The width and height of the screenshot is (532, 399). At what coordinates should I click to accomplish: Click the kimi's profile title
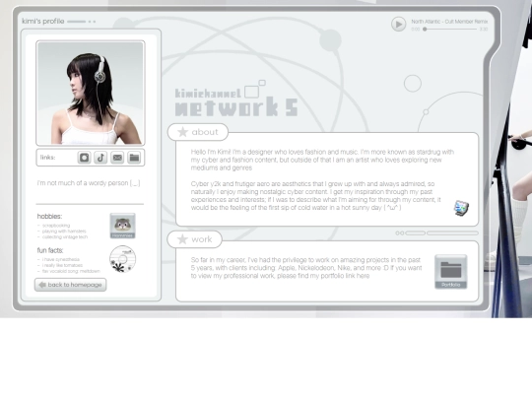pos(43,22)
